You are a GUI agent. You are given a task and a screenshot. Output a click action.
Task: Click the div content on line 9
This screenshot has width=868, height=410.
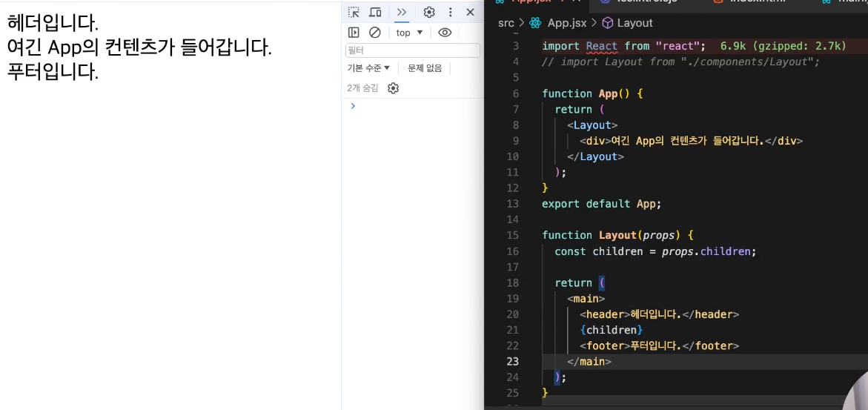691,141
